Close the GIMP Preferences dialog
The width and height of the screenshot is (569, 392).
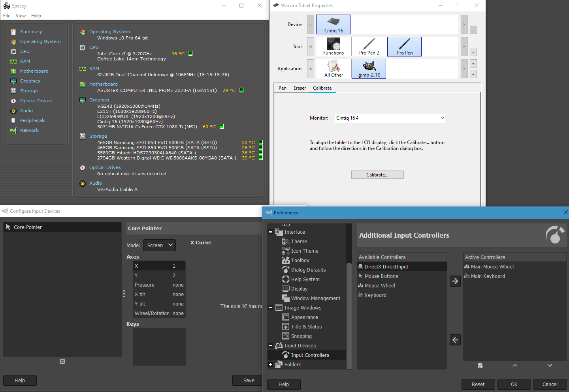point(565,212)
